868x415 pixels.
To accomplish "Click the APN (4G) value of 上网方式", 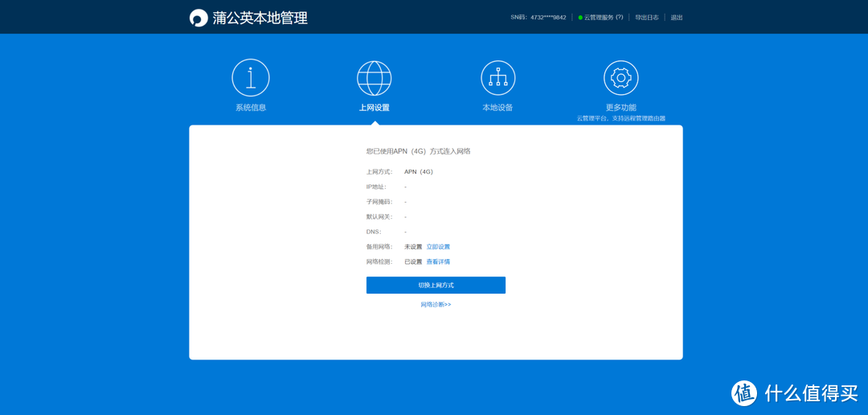I will point(419,172).
